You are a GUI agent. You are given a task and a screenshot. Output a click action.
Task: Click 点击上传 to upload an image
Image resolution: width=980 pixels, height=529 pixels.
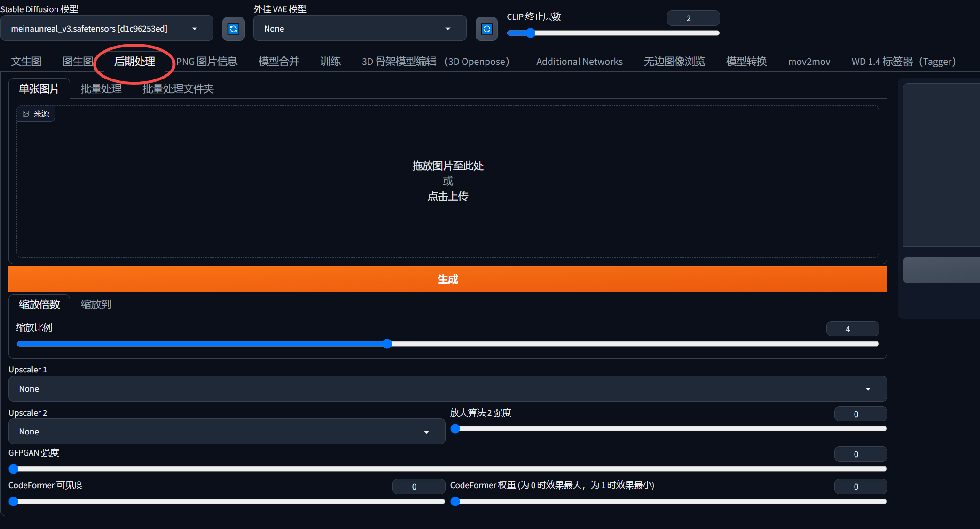point(447,197)
